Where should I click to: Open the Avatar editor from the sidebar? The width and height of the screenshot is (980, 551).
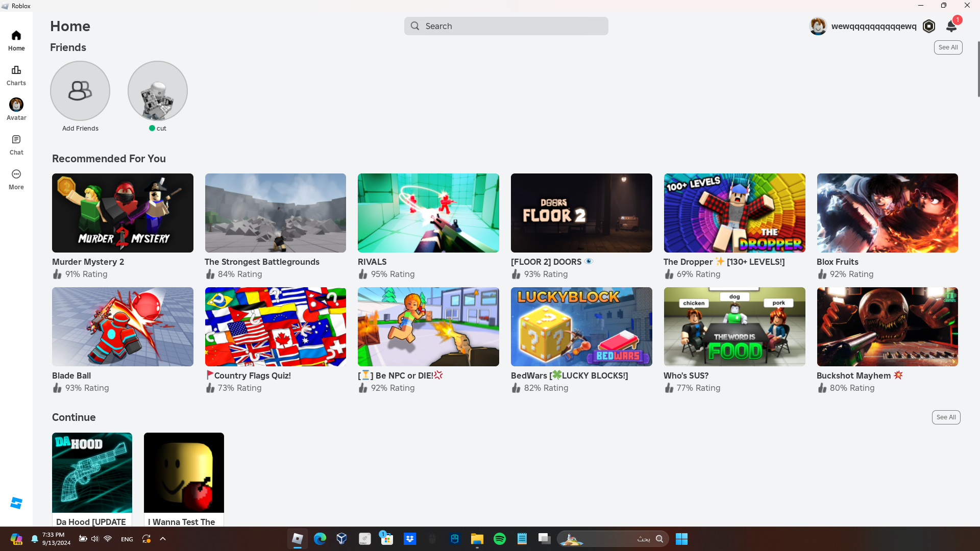tap(16, 110)
